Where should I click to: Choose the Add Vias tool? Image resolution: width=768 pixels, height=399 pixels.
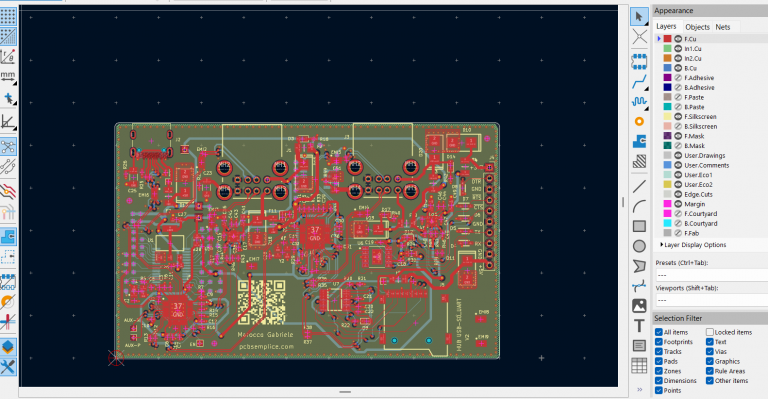[639, 121]
